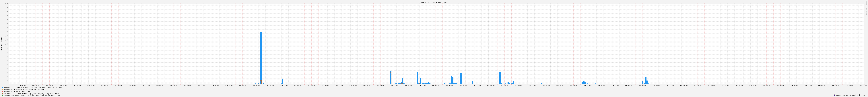
Task: Click the red link congestion legend swatch
Action: pos(3,91)
